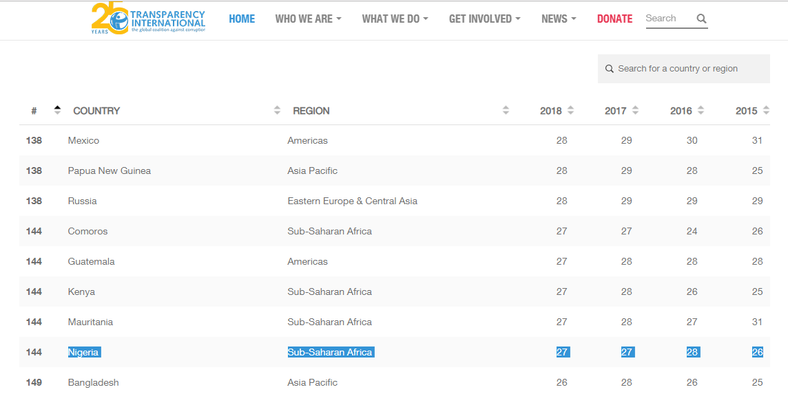Click rank 149 in Bangladesh row
This screenshot has height=396, width=788.
coord(34,382)
